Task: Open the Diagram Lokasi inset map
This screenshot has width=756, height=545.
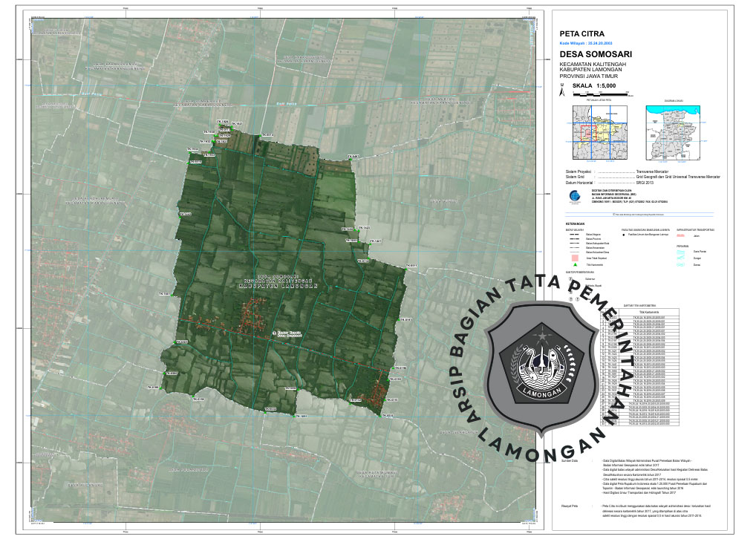Action: 672,132
